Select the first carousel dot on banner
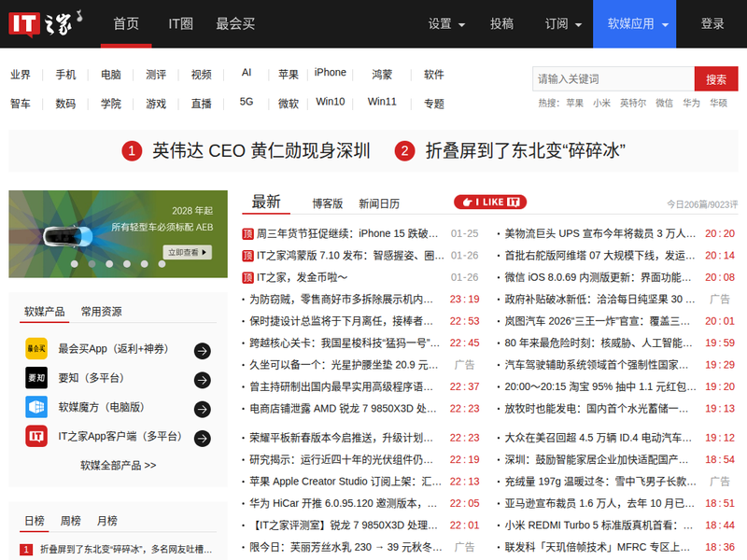Viewport: 747px width, 560px height. coord(73,264)
